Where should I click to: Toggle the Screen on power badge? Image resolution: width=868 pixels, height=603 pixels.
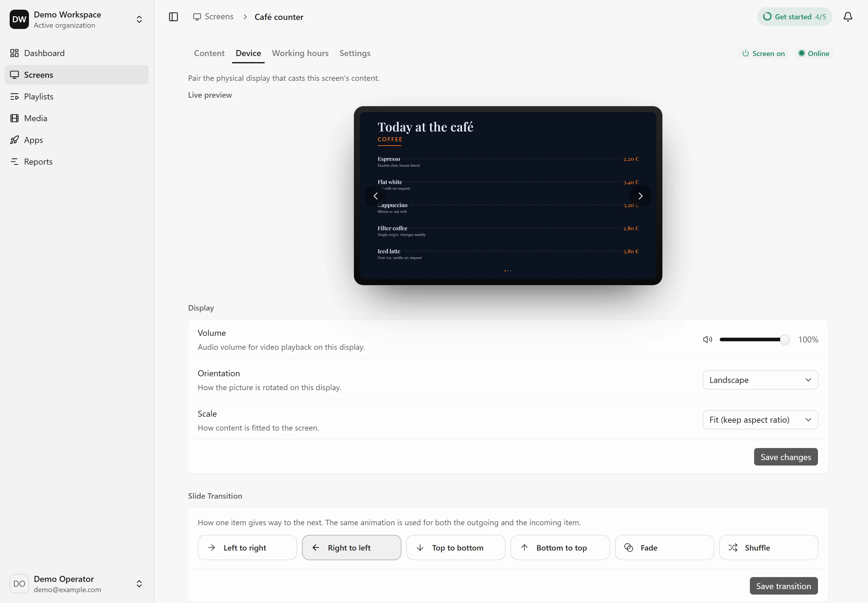click(763, 54)
